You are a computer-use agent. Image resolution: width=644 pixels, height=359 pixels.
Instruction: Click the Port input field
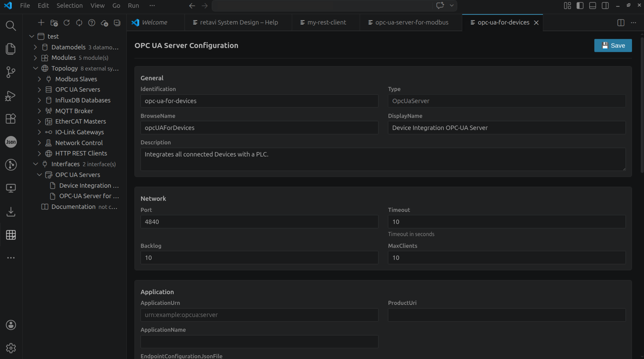[259, 222]
